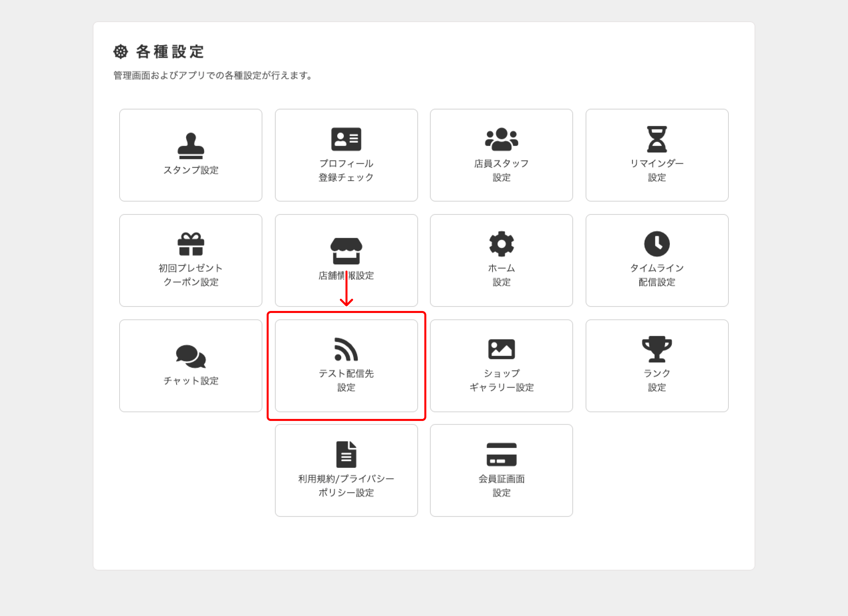Click the 管理画面およびアプリ description text
The image size is (848, 616).
213,76
